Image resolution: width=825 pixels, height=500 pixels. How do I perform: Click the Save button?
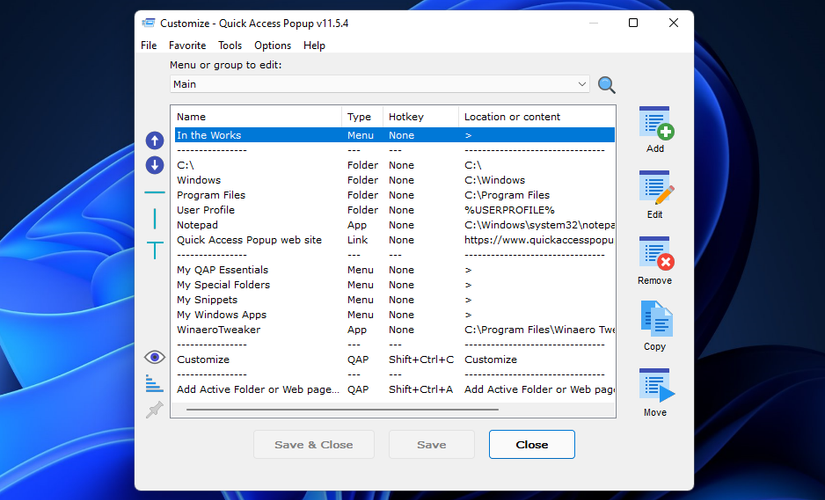[431, 445]
